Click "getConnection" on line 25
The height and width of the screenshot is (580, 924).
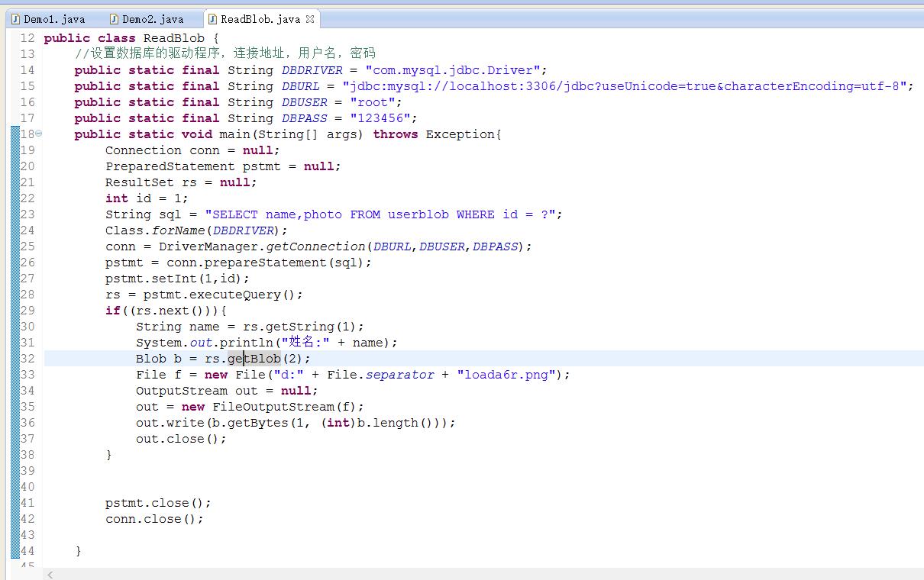pos(315,246)
